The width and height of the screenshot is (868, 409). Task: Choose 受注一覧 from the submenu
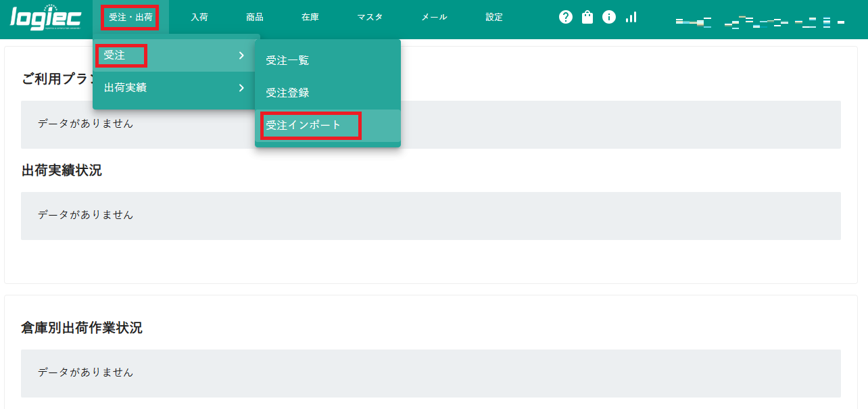pos(287,60)
